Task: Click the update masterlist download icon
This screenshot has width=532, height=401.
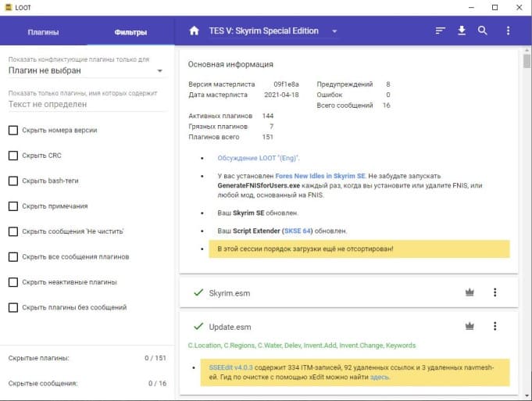Action: pos(462,31)
